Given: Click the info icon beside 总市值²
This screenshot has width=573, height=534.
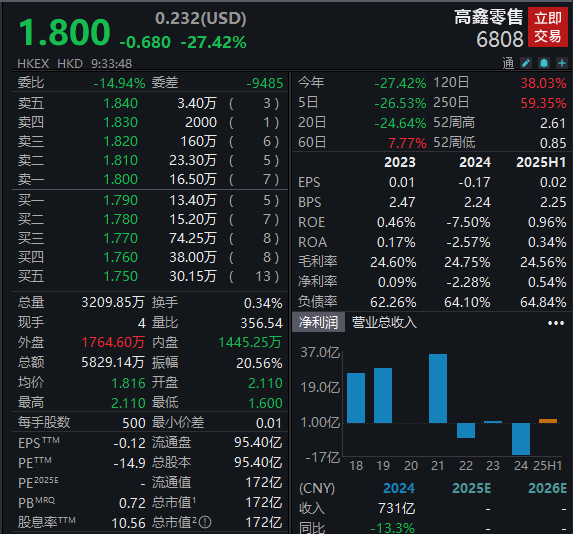Looking at the screenshot, I should click(x=205, y=522).
